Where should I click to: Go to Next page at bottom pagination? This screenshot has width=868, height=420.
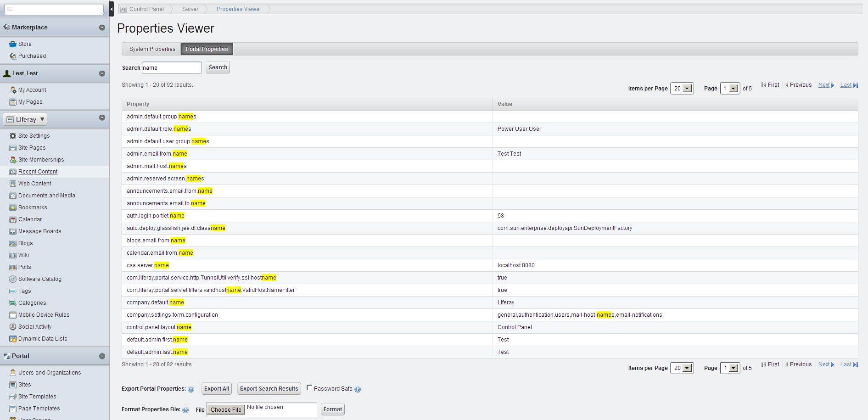click(x=826, y=364)
